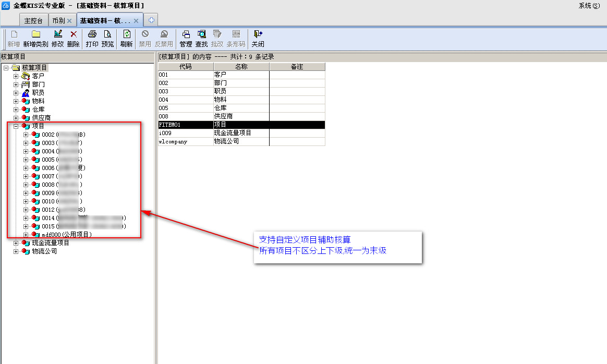The width and height of the screenshot is (607, 364).
Task: Expand the 现金流量项目 tree node
Action: pyautogui.click(x=16, y=243)
